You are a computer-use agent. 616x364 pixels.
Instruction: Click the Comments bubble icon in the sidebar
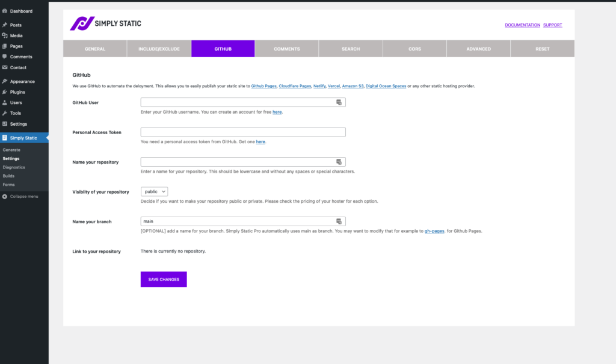[6, 57]
